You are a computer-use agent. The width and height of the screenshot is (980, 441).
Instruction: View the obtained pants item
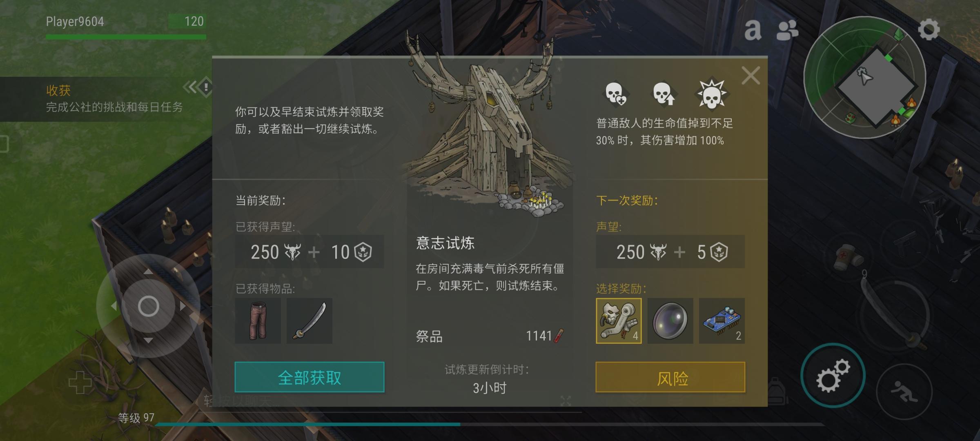pos(258,321)
